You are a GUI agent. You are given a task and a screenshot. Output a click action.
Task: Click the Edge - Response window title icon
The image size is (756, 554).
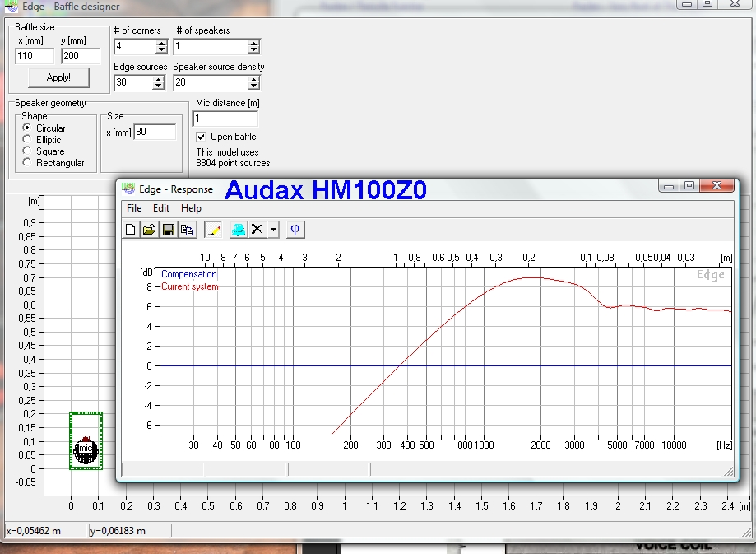pyautogui.click(x=128, y=189)
